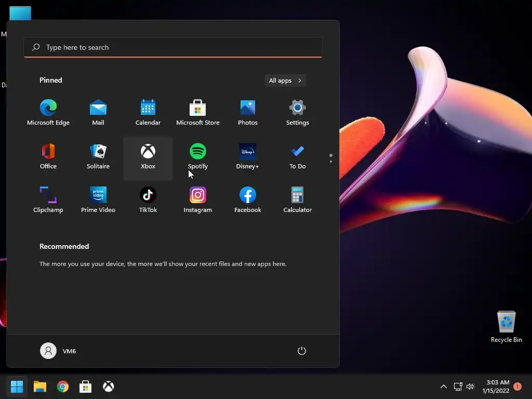Launch the Facebook app
This screenshot has width=532, height=399.
(x=248, y=200)
